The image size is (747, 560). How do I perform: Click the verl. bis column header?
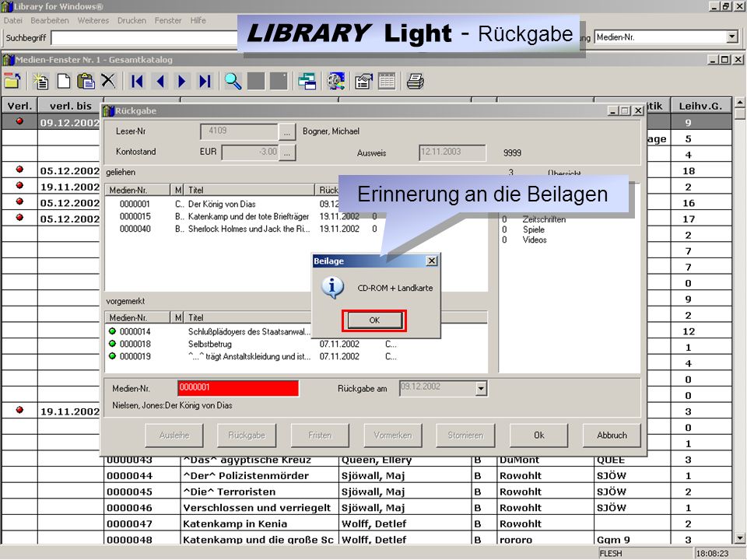70,106
